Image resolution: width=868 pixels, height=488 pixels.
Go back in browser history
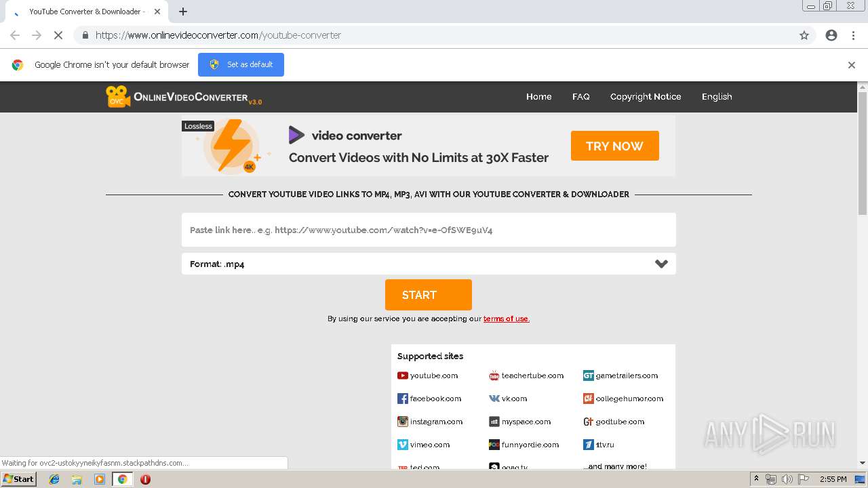[x=15, y=35]
